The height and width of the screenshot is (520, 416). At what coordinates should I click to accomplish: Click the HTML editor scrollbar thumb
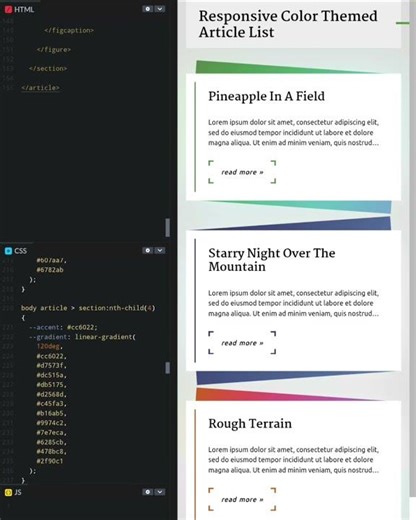point(168,227)
